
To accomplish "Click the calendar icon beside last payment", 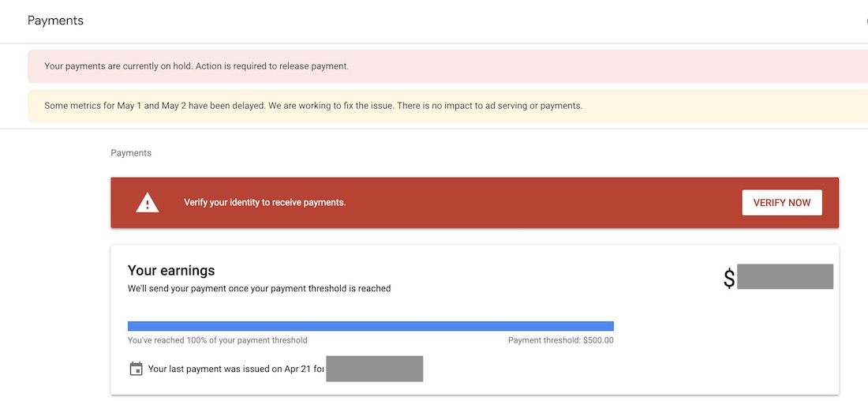I will point(136,369).
